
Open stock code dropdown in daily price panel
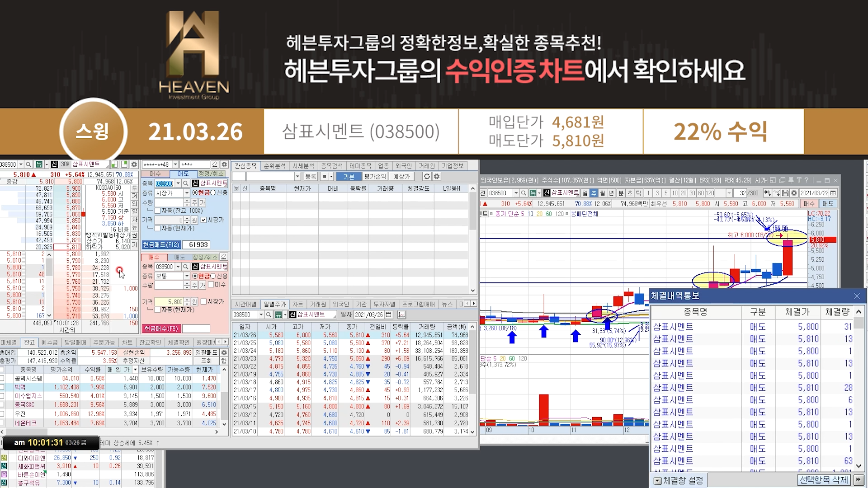tap(261, 314)
